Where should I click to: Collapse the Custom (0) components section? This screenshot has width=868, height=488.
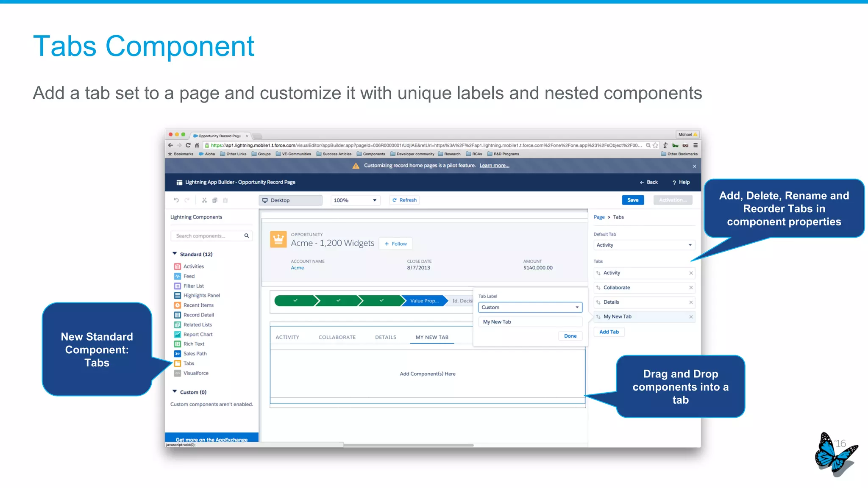point(175,392)
